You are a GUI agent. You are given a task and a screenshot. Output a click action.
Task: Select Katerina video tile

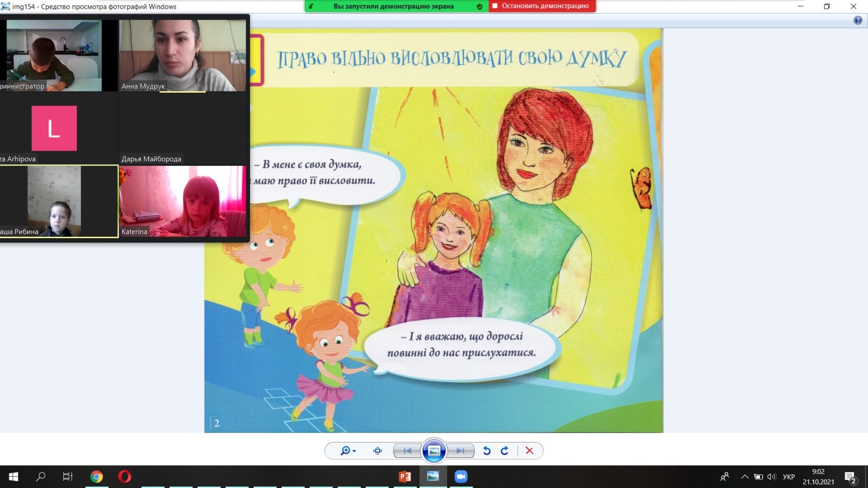point(183,201)
